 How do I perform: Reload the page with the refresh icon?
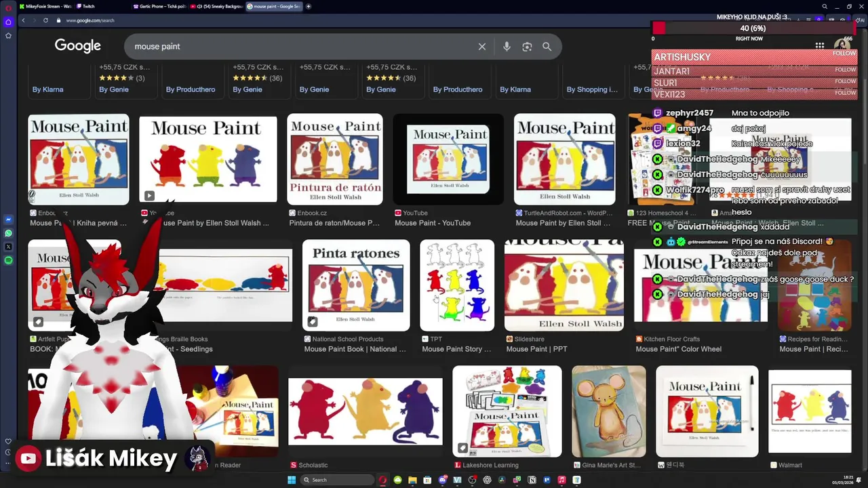pos(46,20)
